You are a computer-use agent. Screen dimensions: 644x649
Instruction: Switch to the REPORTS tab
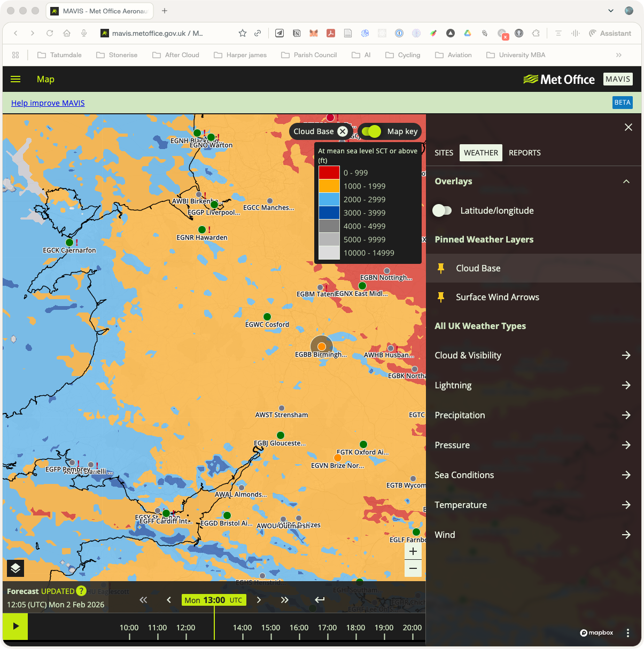[525, 153]
